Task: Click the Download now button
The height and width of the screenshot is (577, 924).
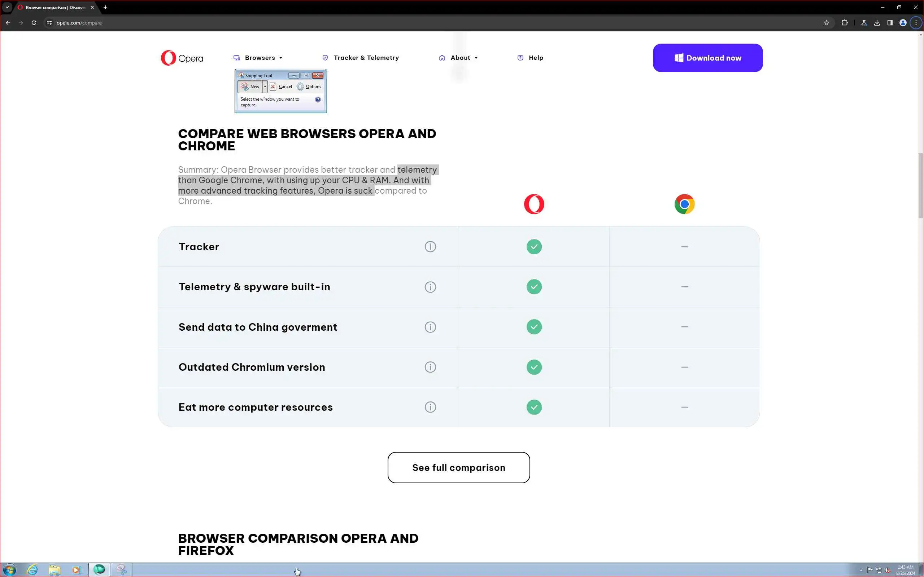Action: tap(707, 58)
